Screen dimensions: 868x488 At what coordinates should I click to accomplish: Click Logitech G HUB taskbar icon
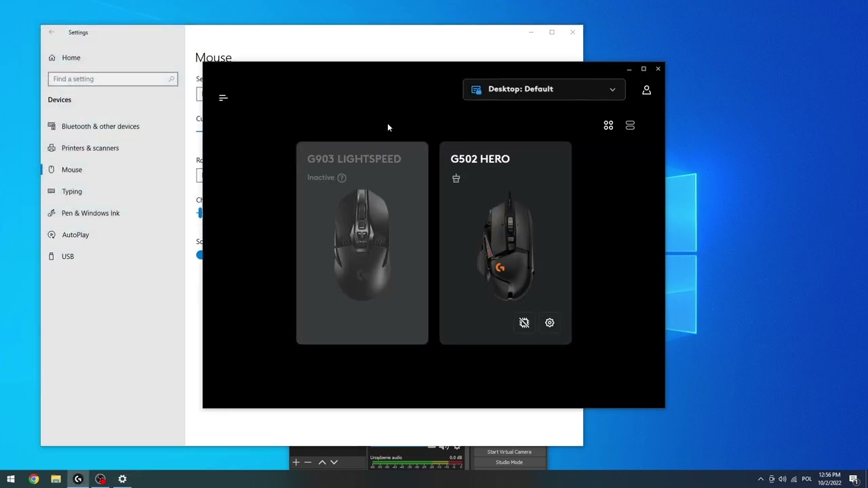point(78,479)
